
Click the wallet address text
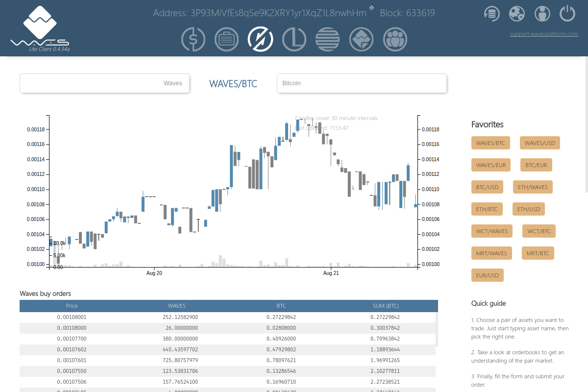click(x=260, y=13)
